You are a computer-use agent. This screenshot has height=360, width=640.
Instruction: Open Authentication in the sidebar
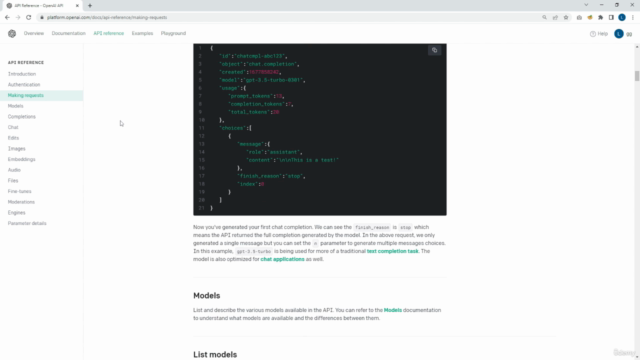[x=24, y=84]
